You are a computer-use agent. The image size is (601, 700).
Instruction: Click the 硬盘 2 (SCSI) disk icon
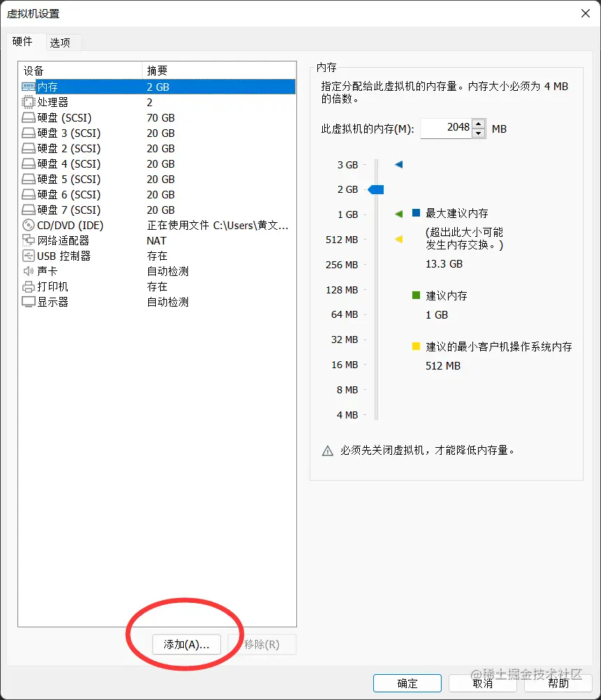[29, 148]
